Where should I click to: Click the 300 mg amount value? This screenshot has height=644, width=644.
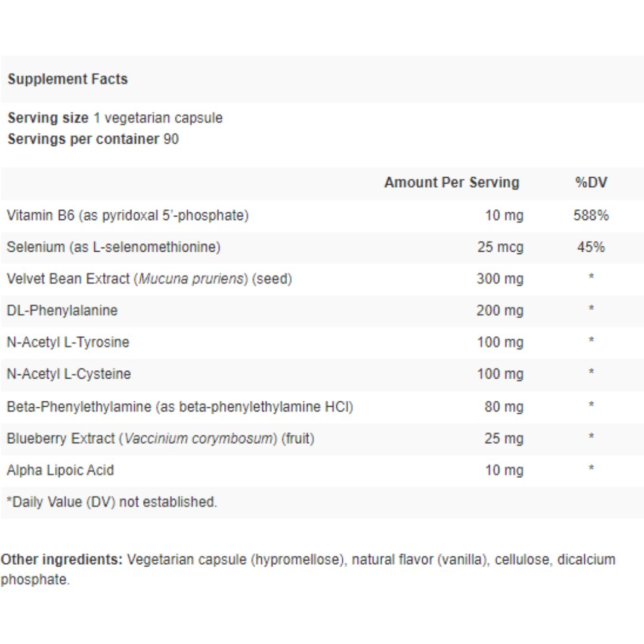pyautogui.click(x=500, y=278)
